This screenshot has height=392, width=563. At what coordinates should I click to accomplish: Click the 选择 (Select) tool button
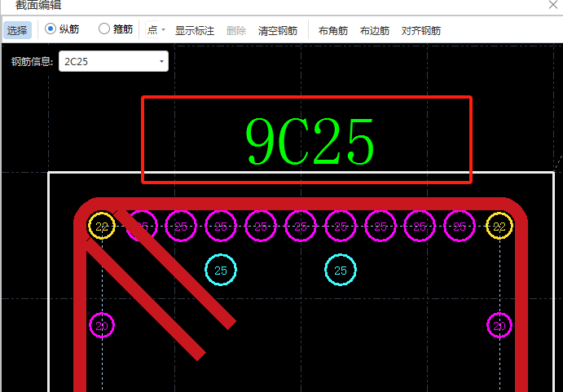17,30
